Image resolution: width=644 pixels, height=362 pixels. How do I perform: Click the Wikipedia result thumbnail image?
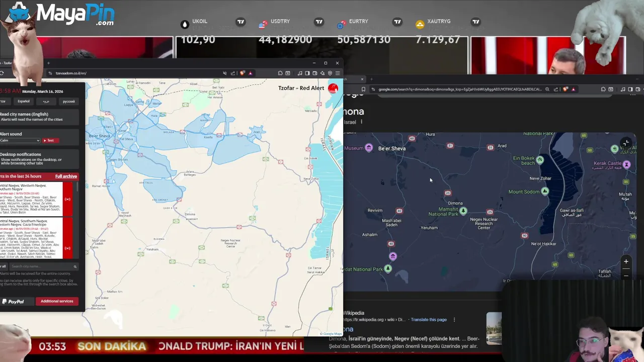pos(494,328)
